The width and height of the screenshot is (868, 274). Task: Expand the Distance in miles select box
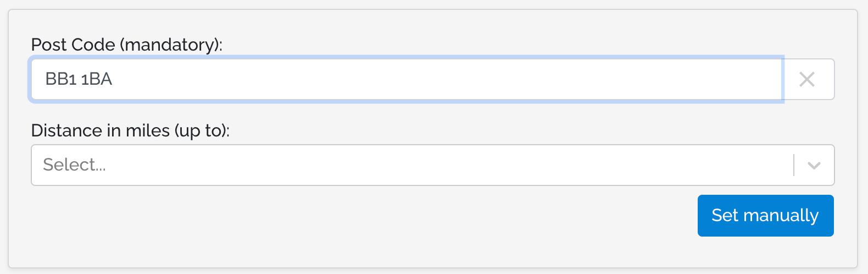433,165
